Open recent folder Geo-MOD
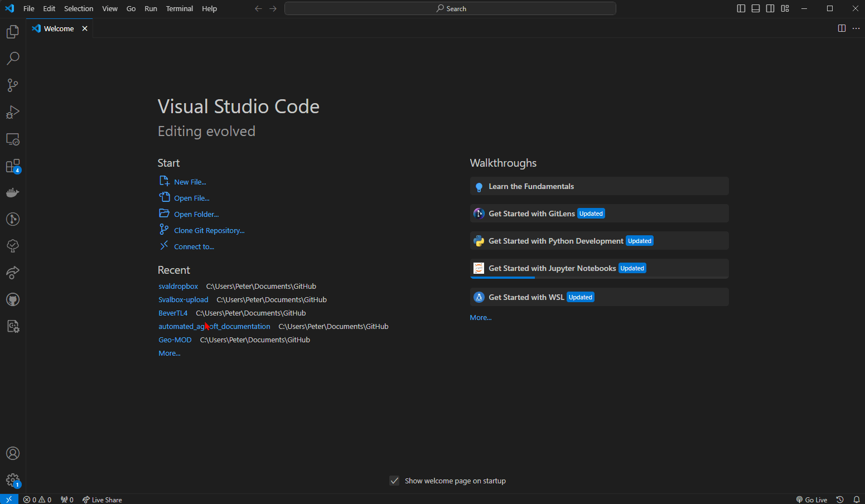 [x=175, y=340]
